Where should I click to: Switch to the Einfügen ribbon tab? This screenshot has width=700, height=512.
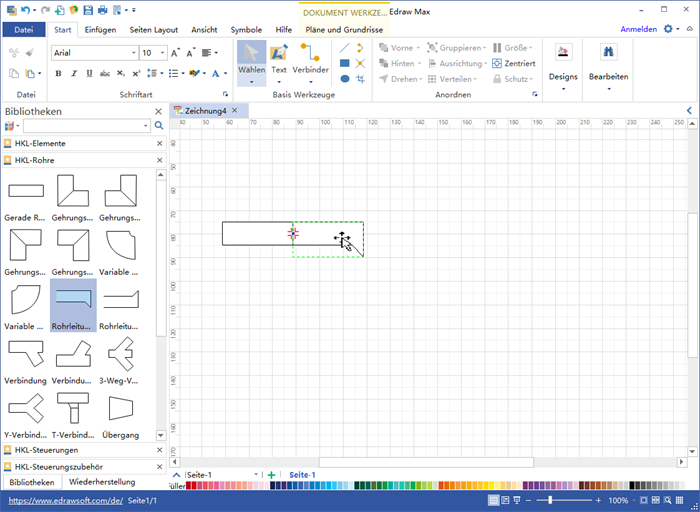point(100,30)
